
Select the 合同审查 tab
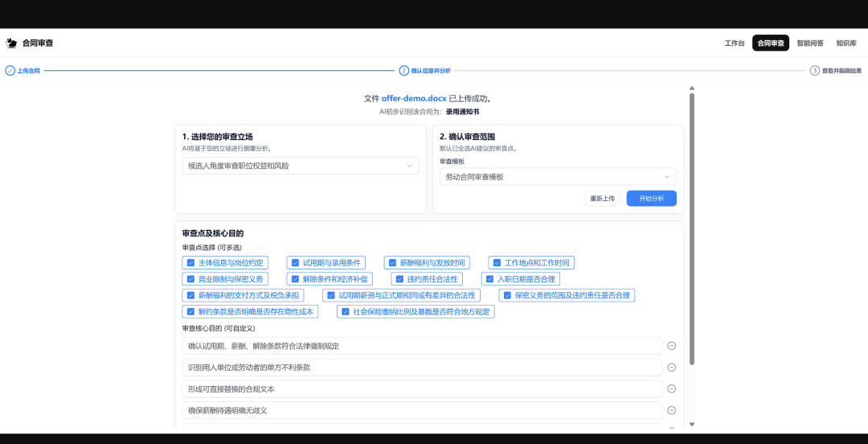(771, 43)
